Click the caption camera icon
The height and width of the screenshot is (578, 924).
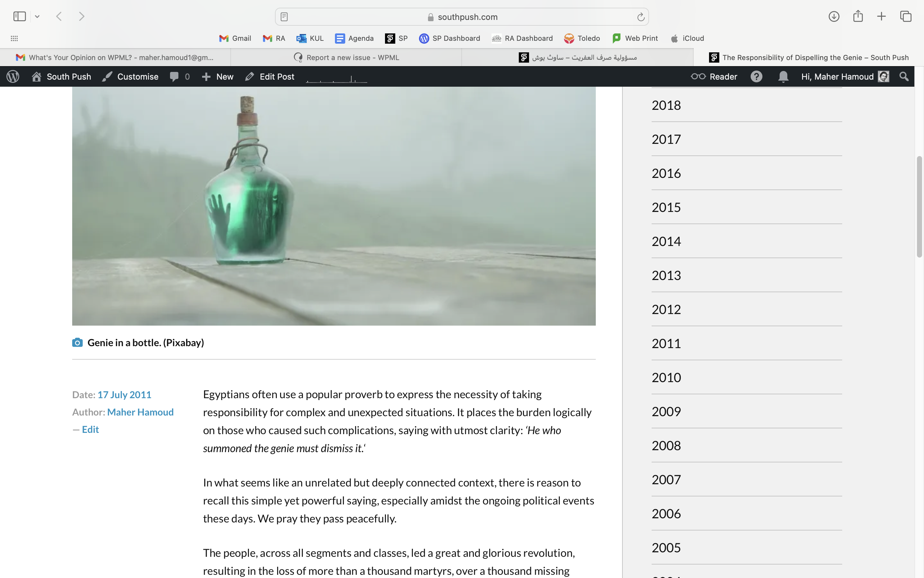point(78,343)
